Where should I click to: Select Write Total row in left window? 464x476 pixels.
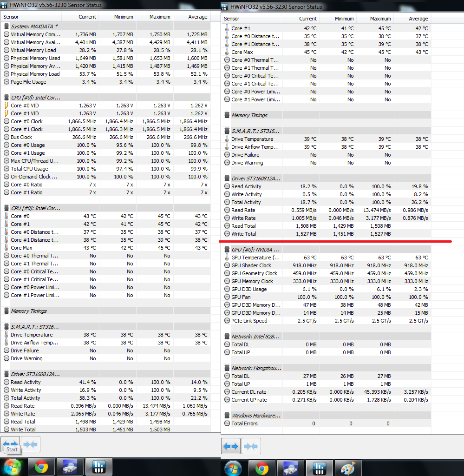pyautogui.click(x=106, y=429)
